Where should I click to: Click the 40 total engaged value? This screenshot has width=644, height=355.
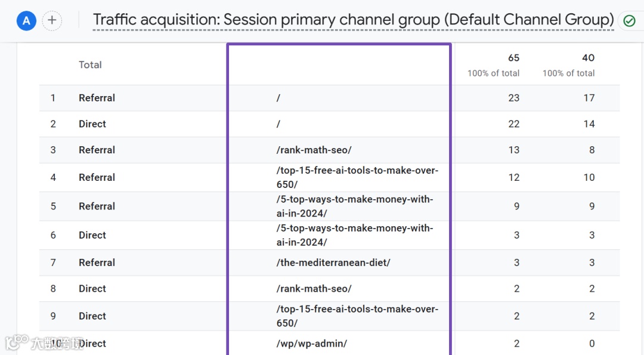588,58
